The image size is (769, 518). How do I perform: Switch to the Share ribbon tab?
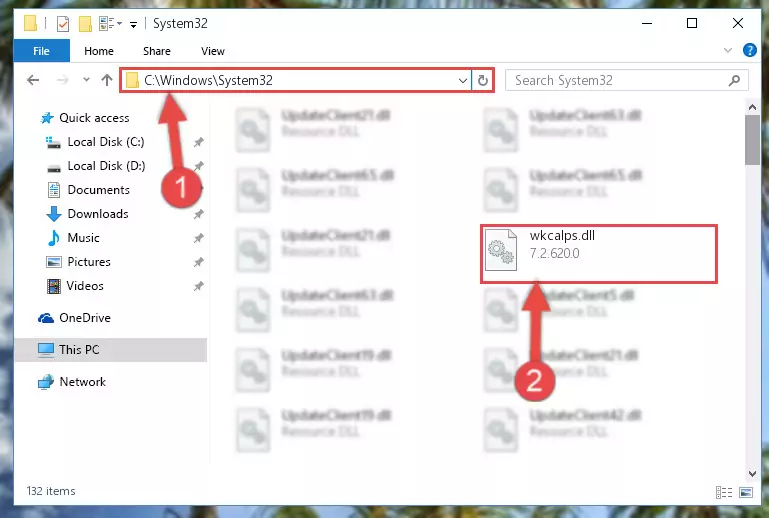point(157,51)
